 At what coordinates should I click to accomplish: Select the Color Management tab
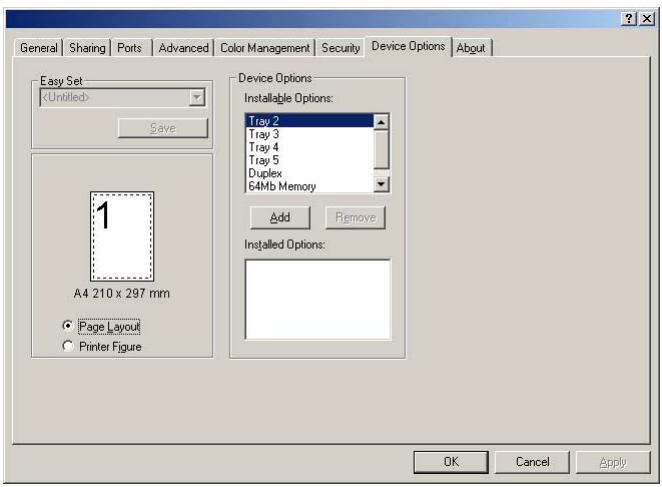pos(265,48)
